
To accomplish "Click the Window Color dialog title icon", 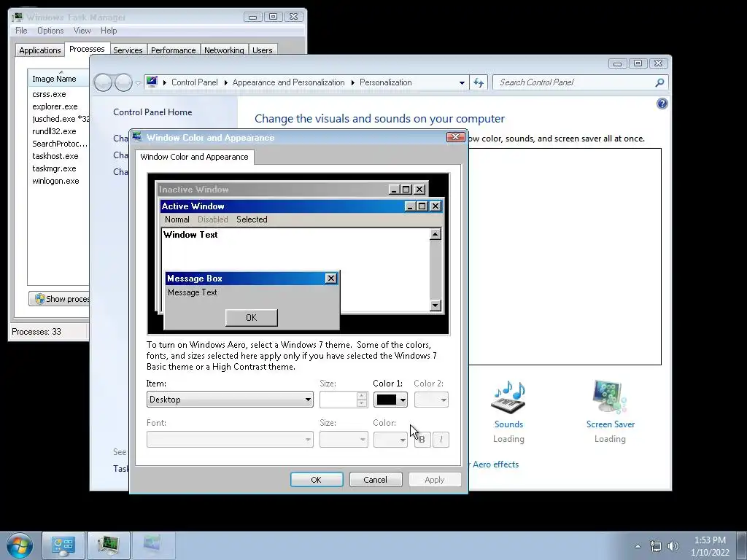I will click(137, 137).
